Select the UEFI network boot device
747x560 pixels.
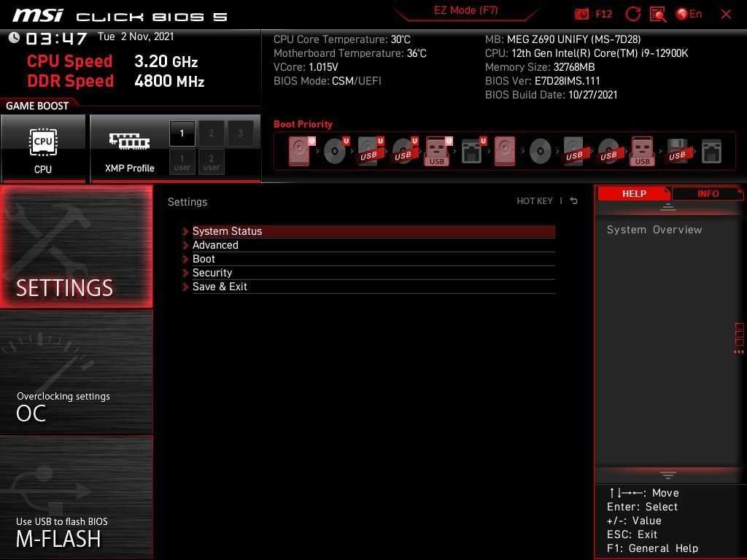click(473, 151)
